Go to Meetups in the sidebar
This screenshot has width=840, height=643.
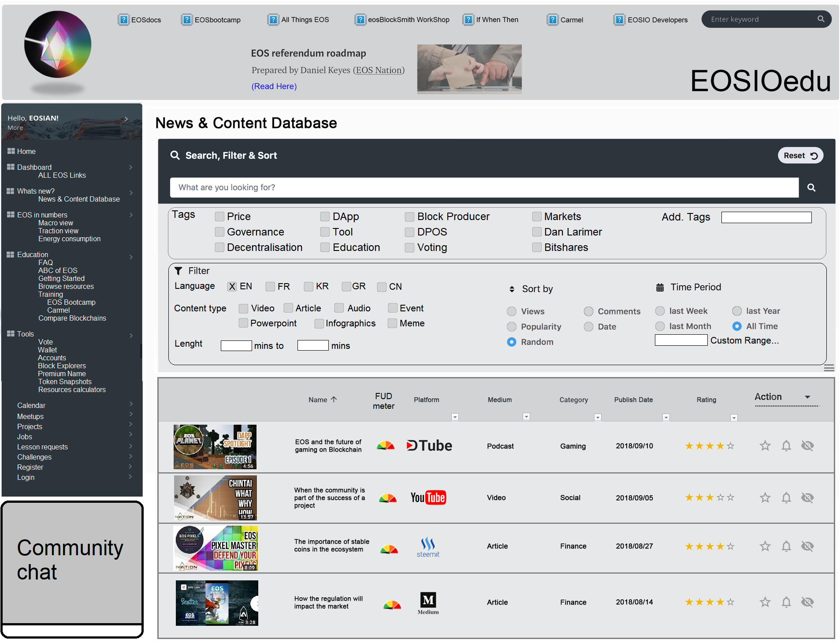tap(30, 416)
